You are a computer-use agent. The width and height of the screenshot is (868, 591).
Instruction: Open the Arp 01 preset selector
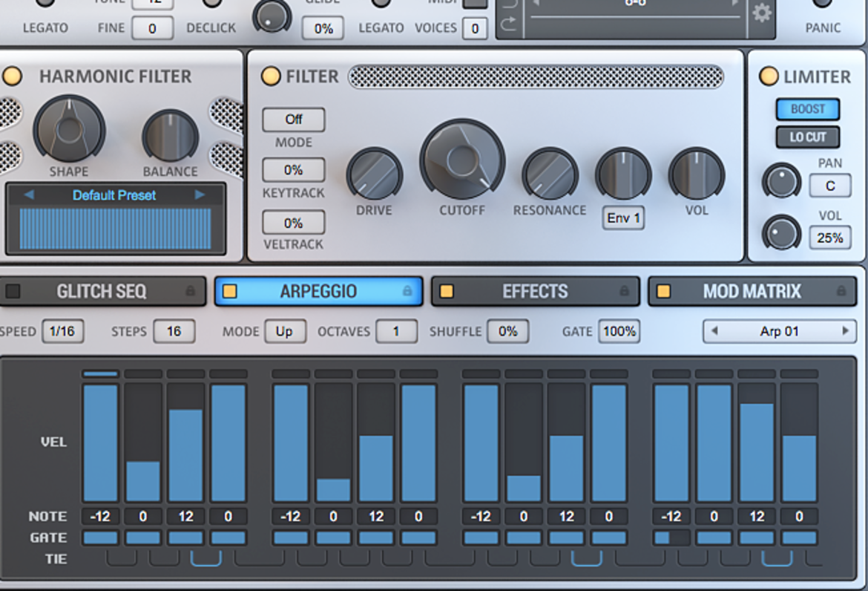[x=780, y=331]
